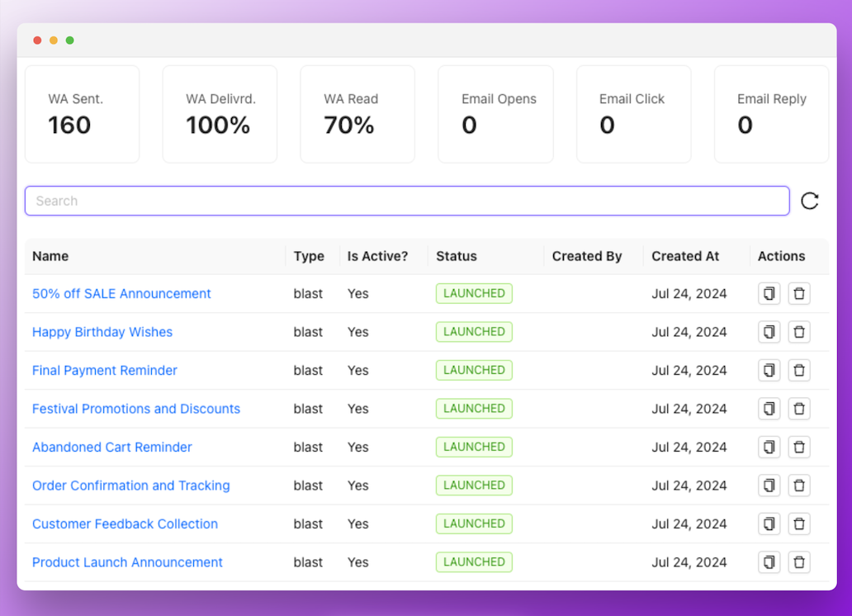Remove the Product Launch Announcement campaign

(x=799, y=562)
